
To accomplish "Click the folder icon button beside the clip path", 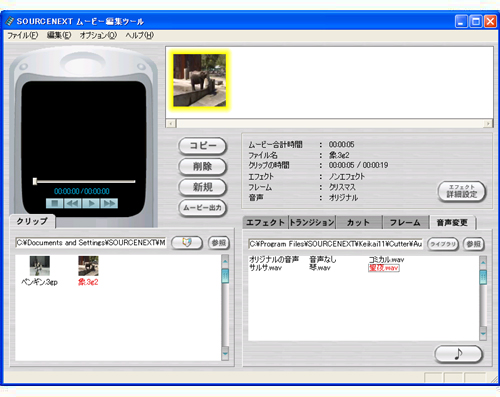I will pos(187,243).
